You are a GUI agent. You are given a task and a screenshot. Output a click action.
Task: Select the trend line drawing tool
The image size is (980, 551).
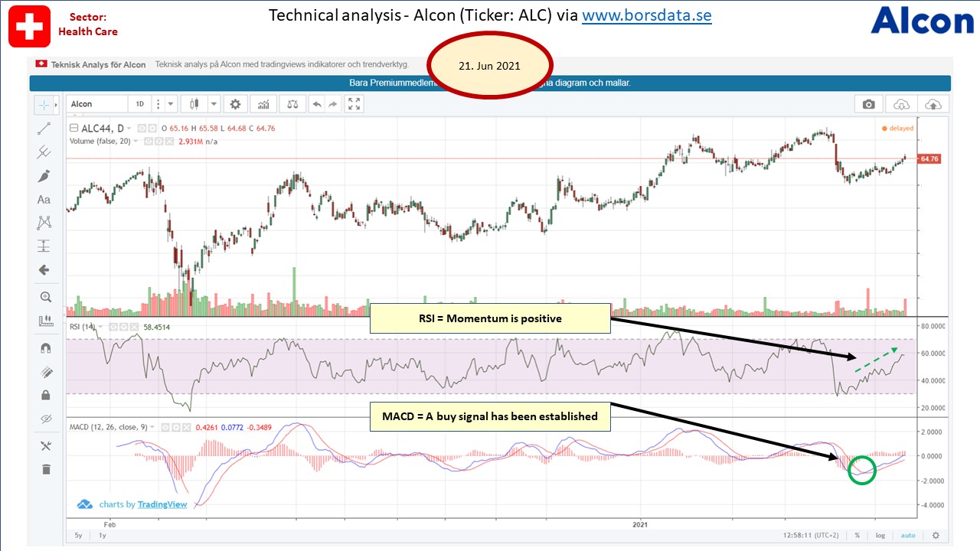44,129
